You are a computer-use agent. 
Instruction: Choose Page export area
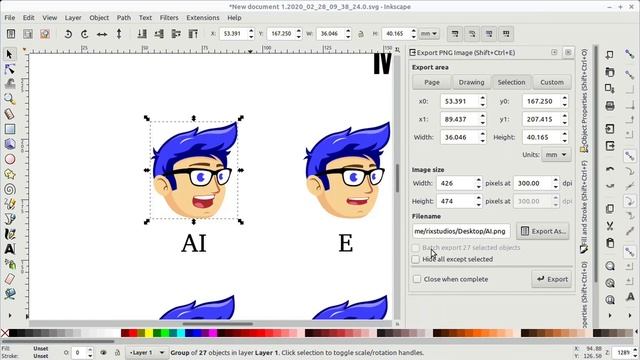point(432,82)
